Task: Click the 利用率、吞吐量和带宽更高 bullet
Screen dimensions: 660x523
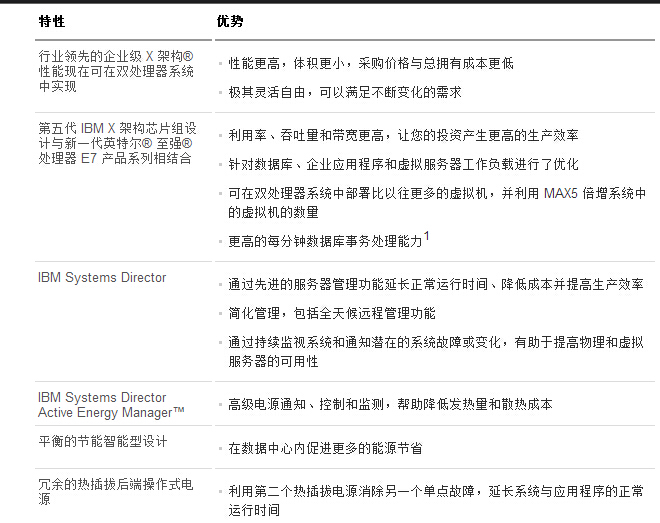Action: [x=403, y=135]
